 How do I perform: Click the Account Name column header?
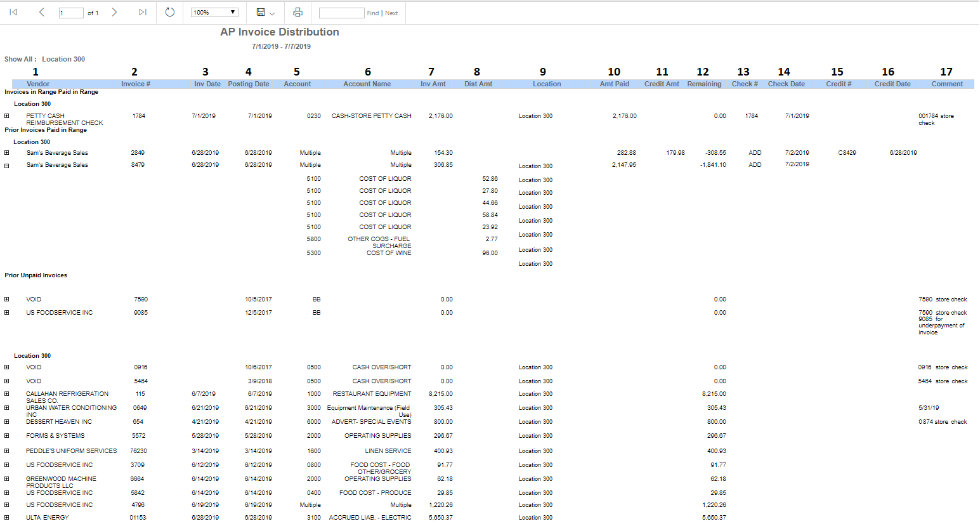click(x=367, y=84)
